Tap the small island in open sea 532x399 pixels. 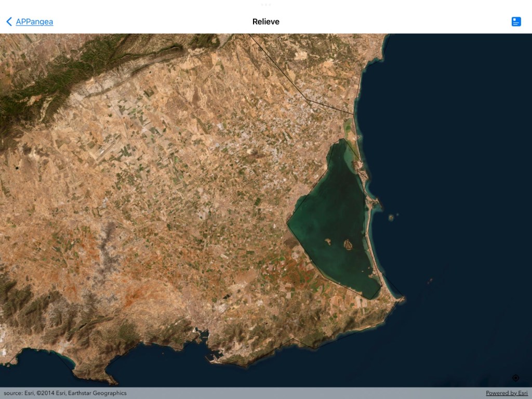point(391,218)
